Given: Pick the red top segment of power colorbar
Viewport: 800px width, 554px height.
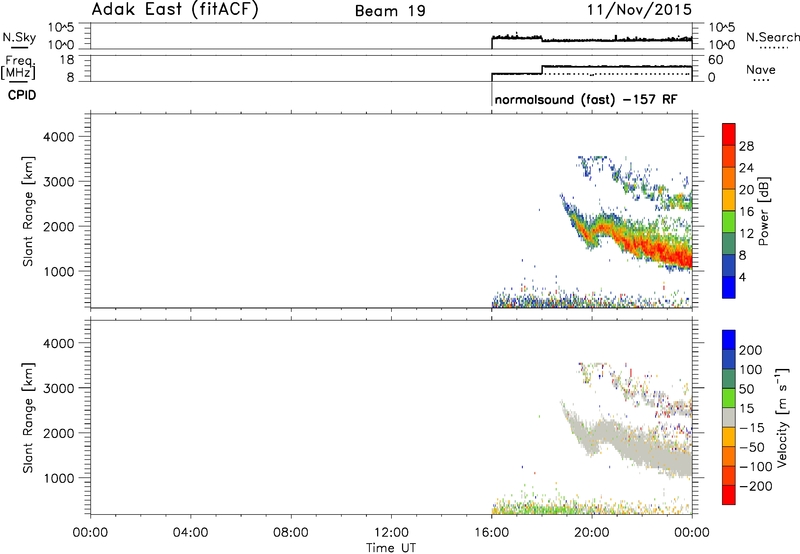Looking at the screenshot, I should (x=729, y=134).
